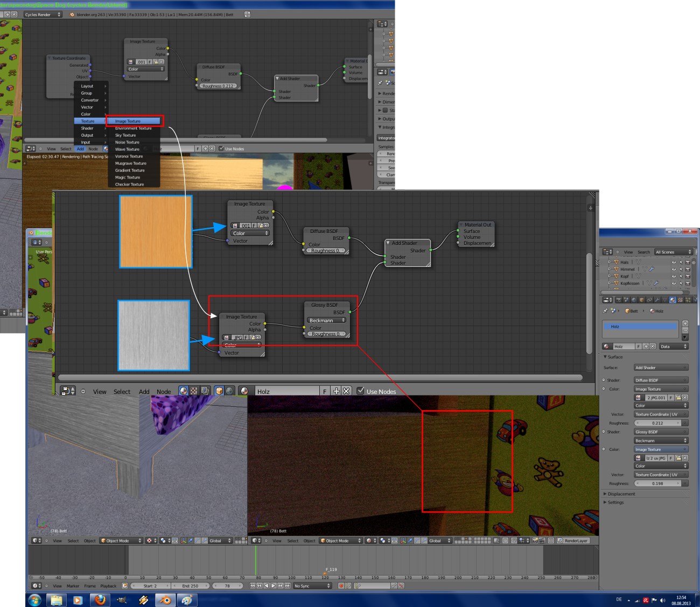Toggle visibility eye for Himmel object
This screenshot has height=607, width=700.
click(674, 269)
